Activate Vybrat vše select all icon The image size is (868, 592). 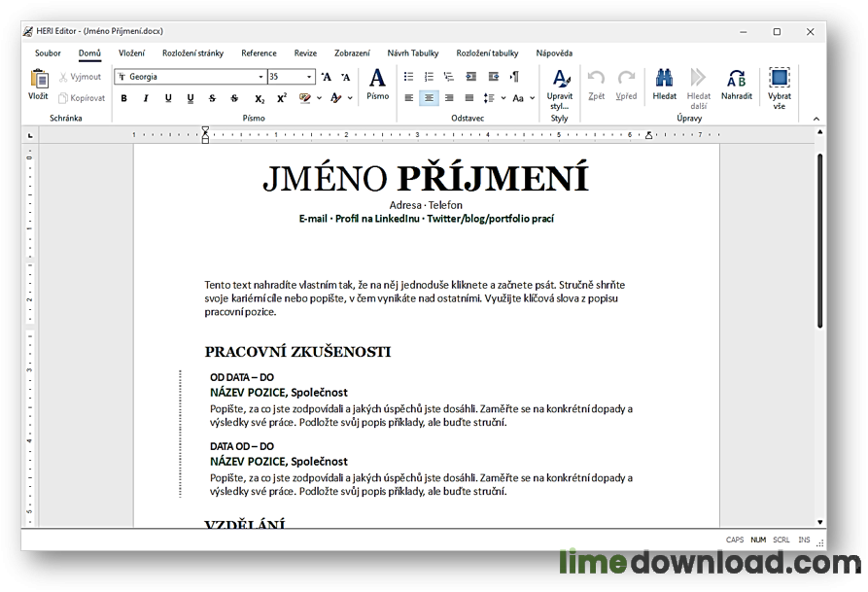point(779,86)
